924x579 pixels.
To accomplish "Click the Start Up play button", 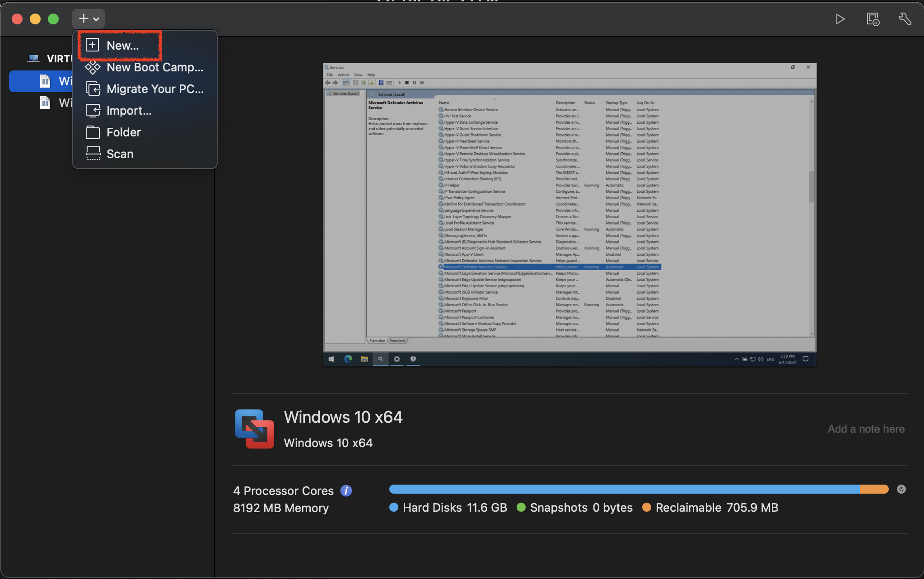I will tap(840, 19).
